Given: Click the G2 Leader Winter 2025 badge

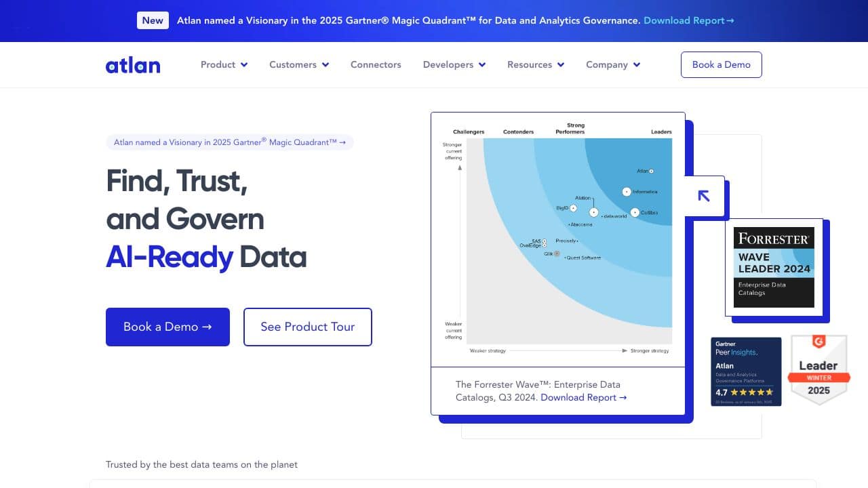Looking at the screenshot, I should pyautogui.click(x=818, y=370).
